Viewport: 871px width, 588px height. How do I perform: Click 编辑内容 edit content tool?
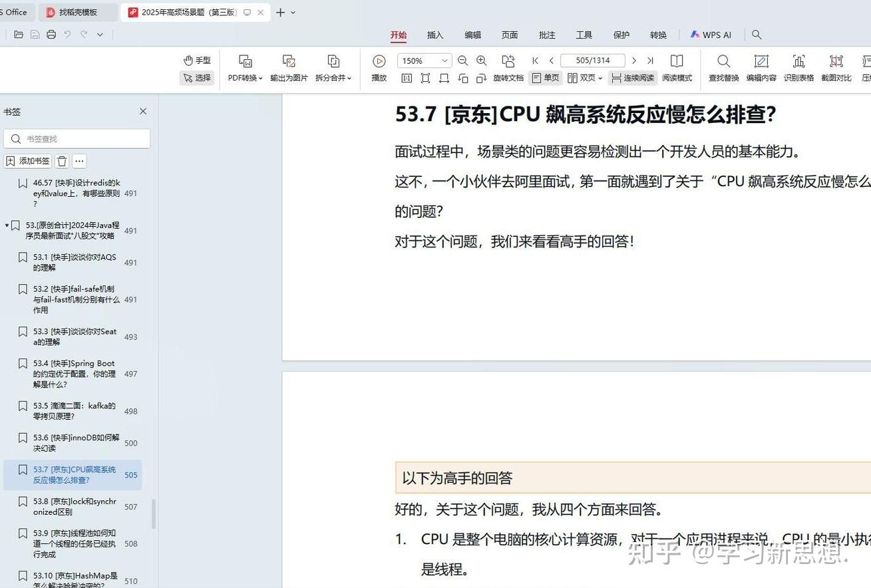(761, 69)
